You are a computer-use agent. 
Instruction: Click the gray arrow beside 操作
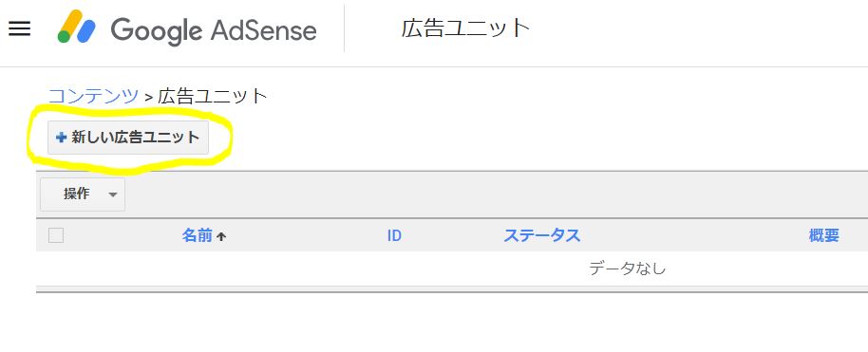113,195
